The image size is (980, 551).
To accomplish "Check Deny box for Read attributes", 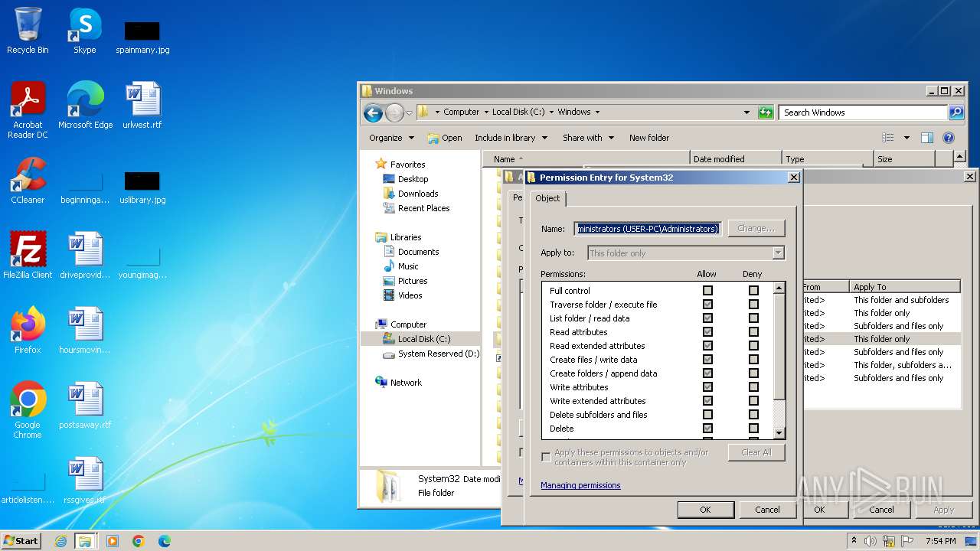I will click(753, 332).
